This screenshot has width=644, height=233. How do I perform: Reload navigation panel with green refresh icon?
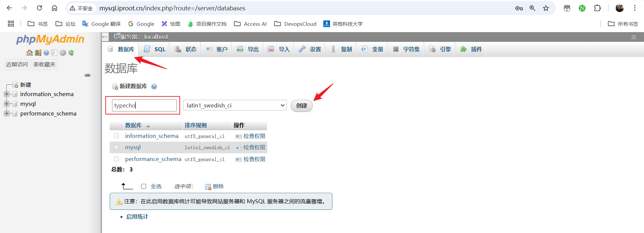[x=71, y=53]
